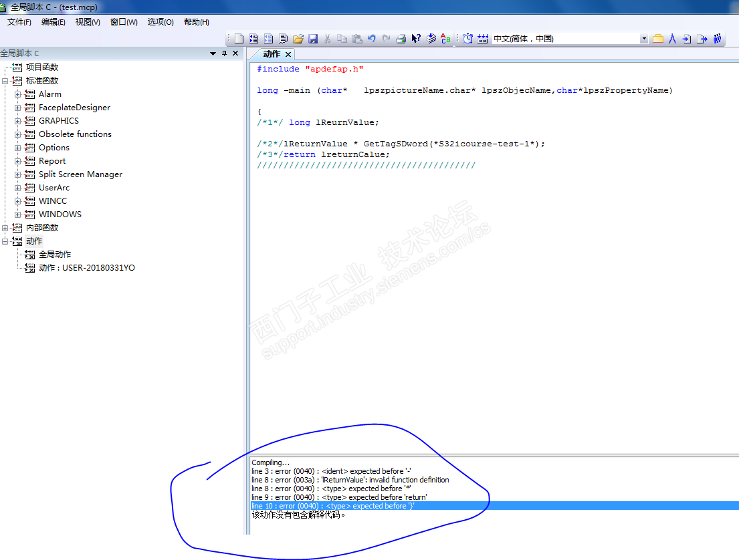
Task: Click the New blank document toolbar icon
Action: point(239,39)
